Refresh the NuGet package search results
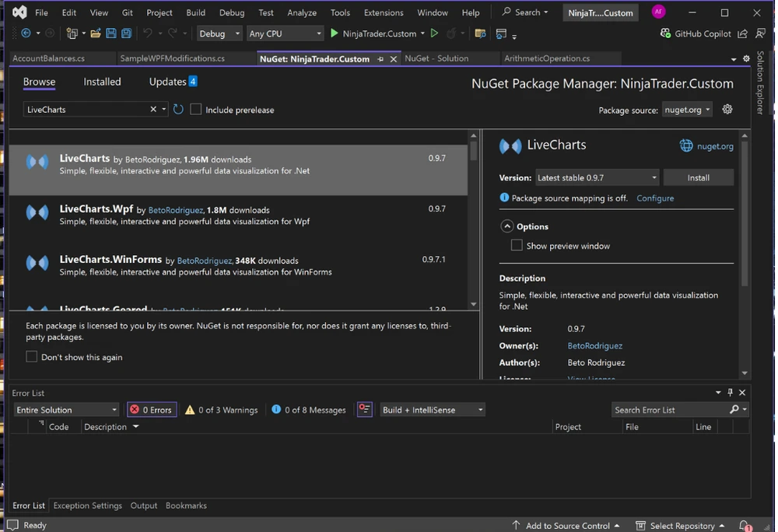778x532 pixels. click(178, 109)
